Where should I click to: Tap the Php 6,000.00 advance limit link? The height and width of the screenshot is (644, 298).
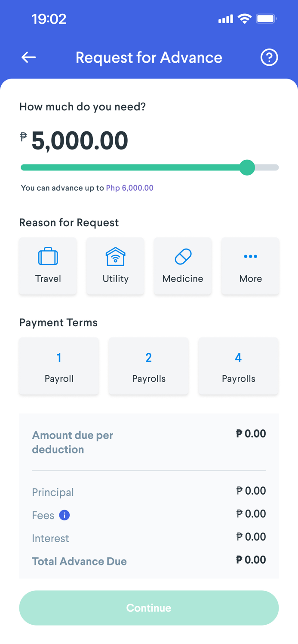coord(129,188)
